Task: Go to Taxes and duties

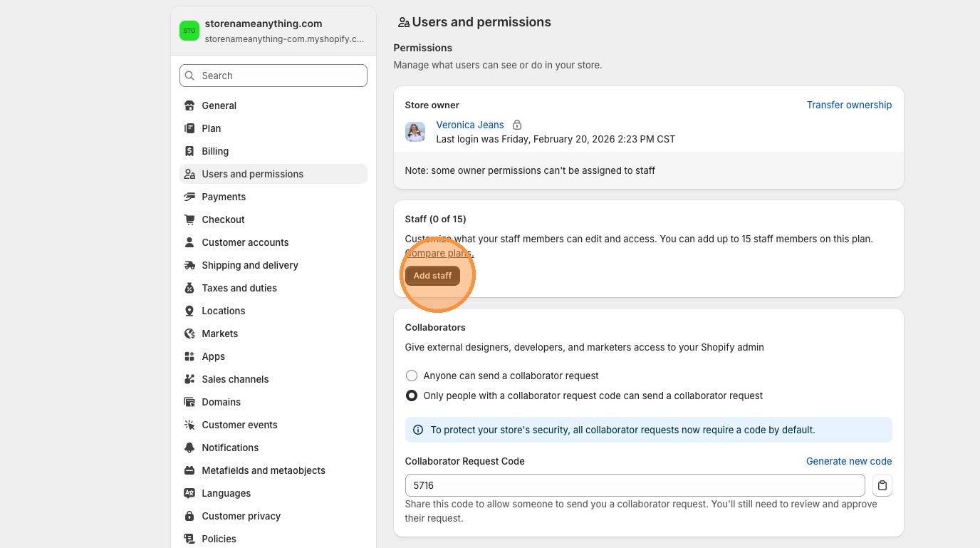Action: (273, 288)
